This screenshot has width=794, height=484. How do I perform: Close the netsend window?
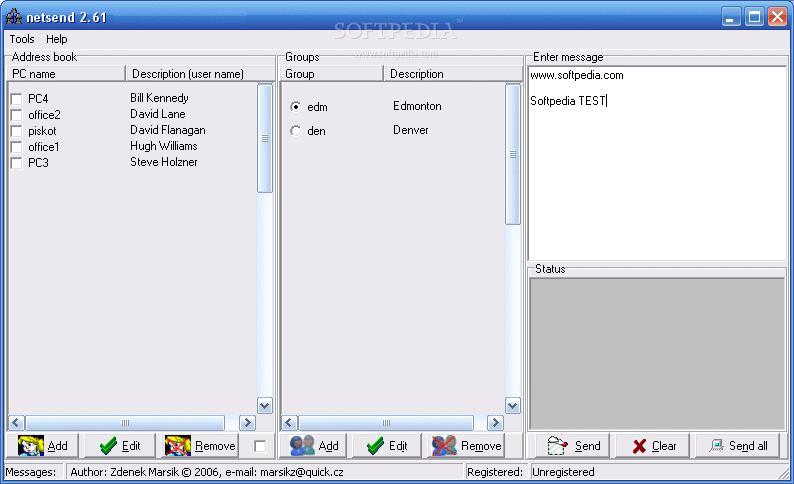(777, 17)
